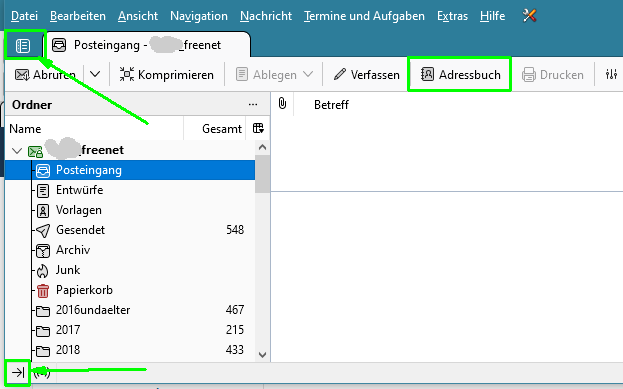623x389 pixels.
Task: Click Komprimieren to compact folders
Action: pyautogui.click(x=166, y=74)
